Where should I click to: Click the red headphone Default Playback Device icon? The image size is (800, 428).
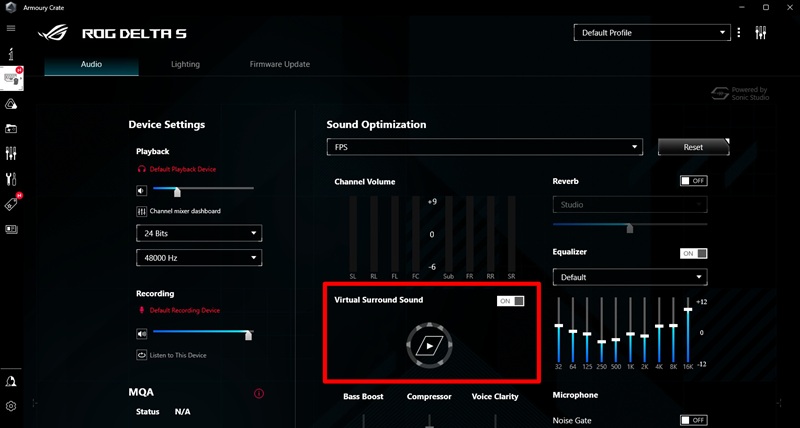(142, 169)
